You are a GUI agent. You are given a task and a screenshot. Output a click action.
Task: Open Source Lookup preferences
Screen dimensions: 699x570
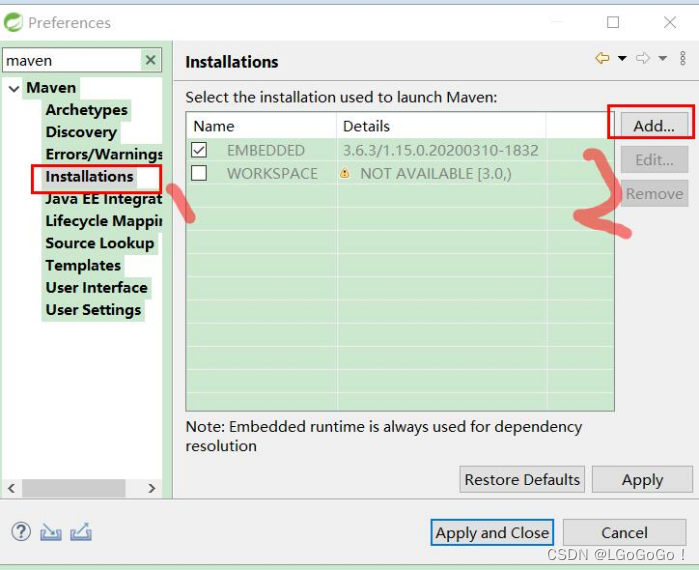click(x=100, y=243)
